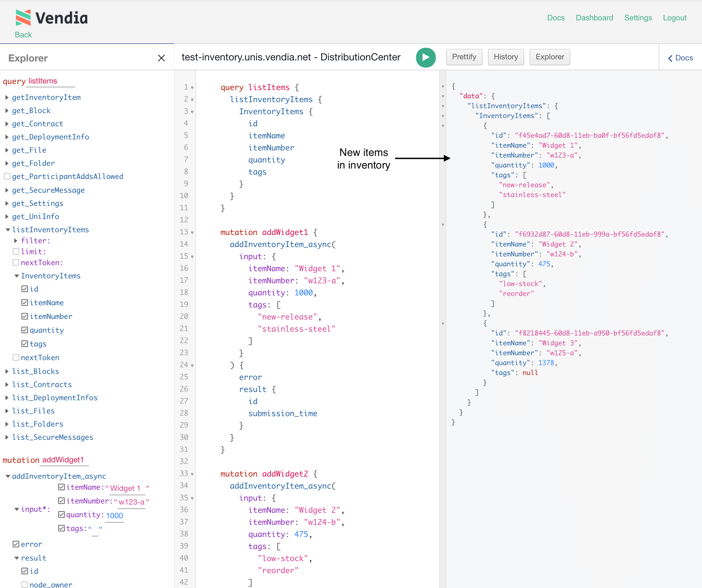Expand get_Settings tree item
Viewport: 702px width, 588px height.
coord(7,203)
